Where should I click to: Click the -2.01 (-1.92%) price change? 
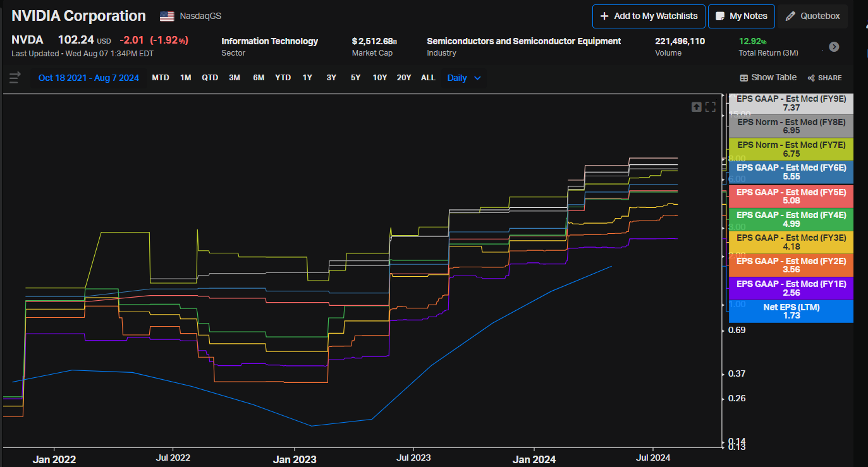click(x=154, y=40)
